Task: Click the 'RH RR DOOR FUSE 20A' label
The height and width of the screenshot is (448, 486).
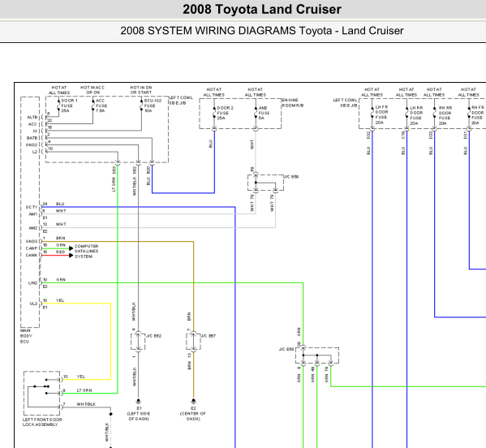Action: pyautogui.click(x=445, y=115)
